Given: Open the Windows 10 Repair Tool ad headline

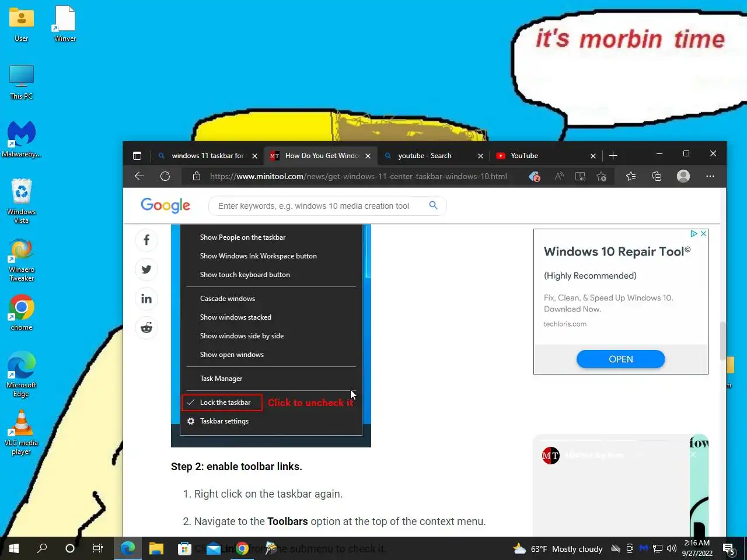Looking at the screenshot, I should (617, 251).
